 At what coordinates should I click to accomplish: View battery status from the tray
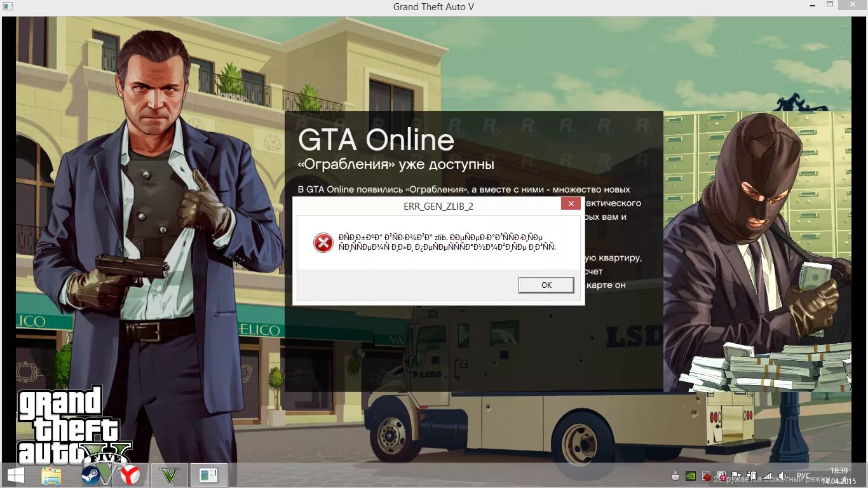pos(752,476)
